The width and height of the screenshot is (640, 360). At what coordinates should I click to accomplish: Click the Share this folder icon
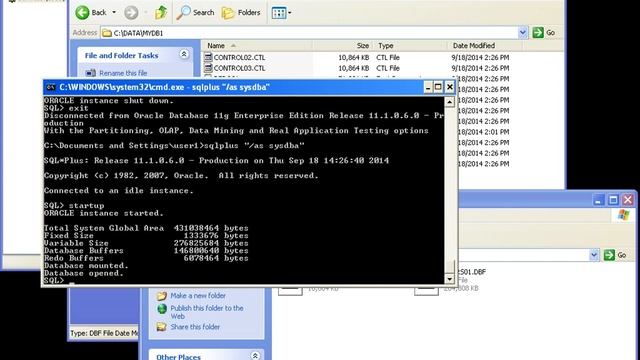point(162,327)
